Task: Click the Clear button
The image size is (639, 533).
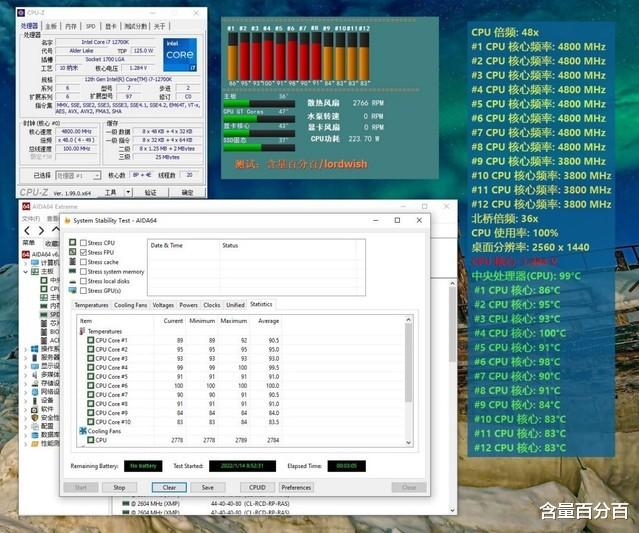Action: click(x=169, y=487)
